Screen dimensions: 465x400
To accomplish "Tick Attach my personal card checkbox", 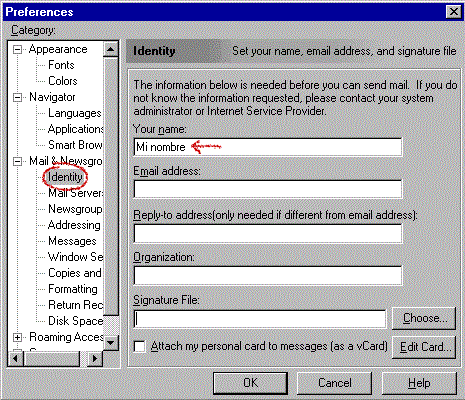I will [139, 346].
